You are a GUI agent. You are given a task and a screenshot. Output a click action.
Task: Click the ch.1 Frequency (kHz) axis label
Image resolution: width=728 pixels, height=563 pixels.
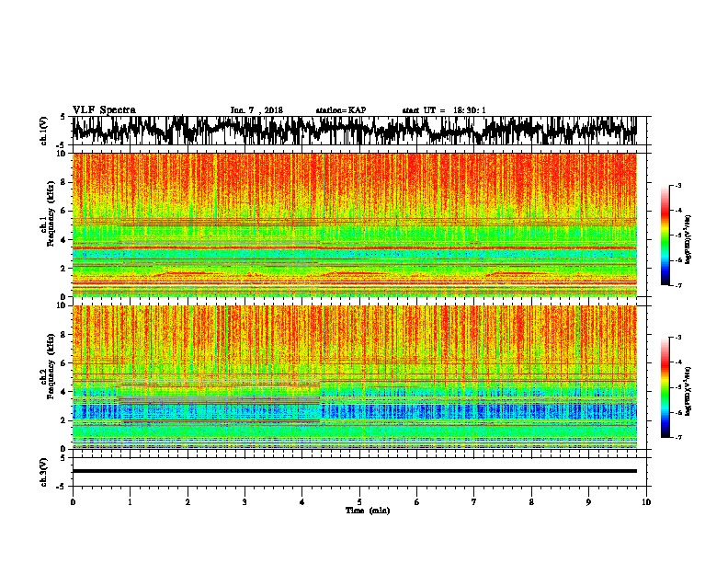point(48,213)
